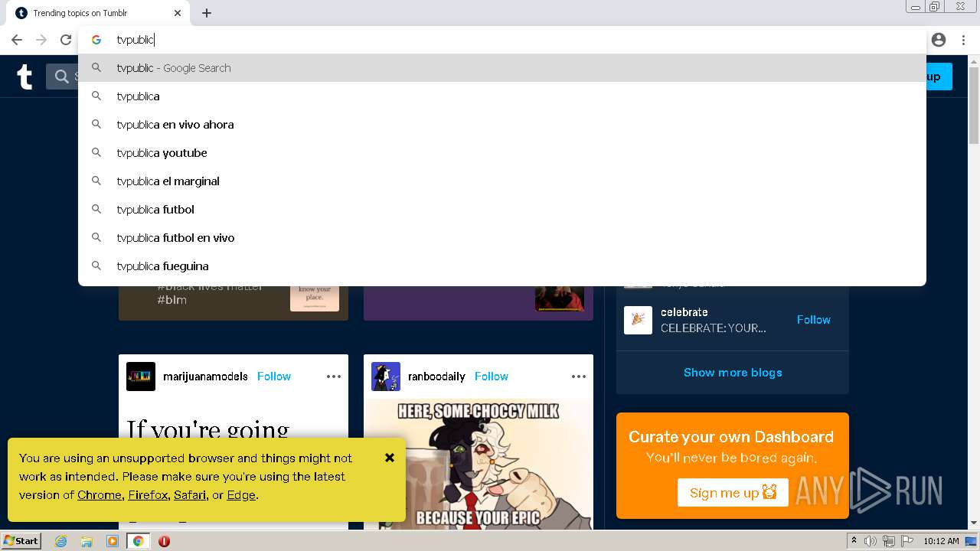Open marijuanamodels avatar
Viewport: 980px width, 551px height.
(141, 377)
